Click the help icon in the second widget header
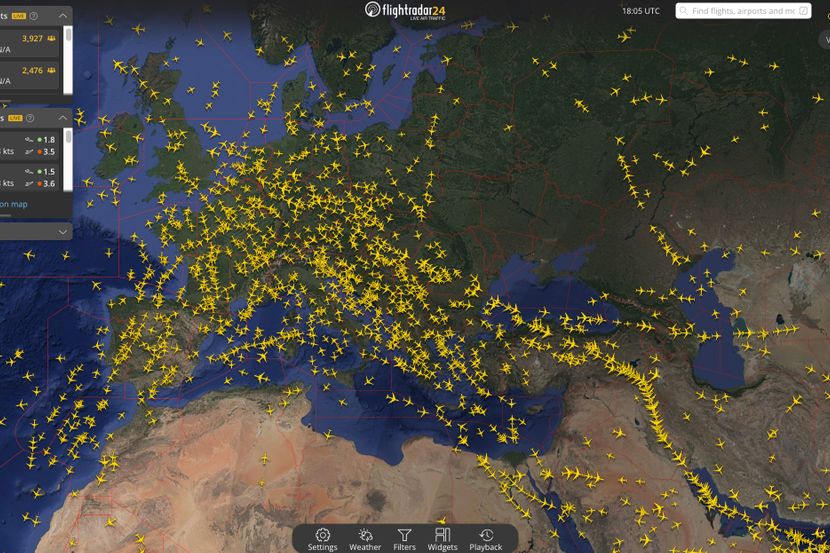The image size is (830, 553). click(31, 117)
